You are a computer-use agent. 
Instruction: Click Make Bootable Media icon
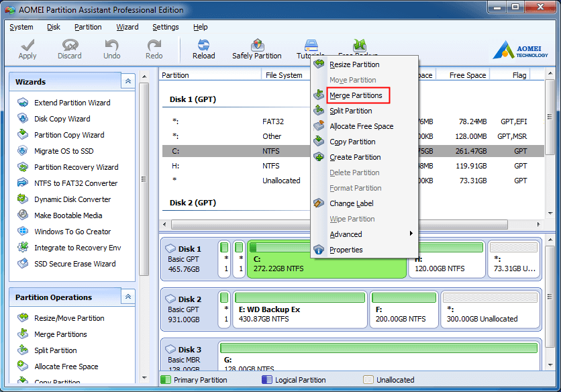coord(23,215)
